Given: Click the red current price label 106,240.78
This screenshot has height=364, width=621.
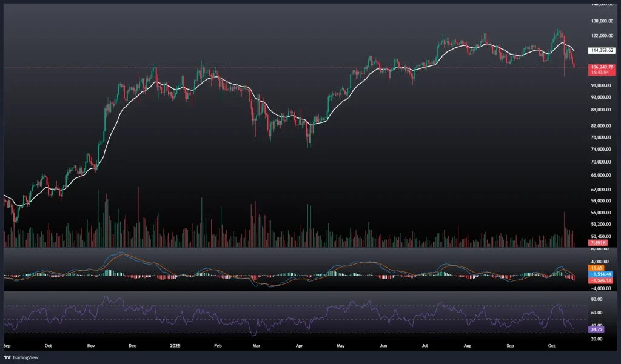Looking at the screenshot, I should (602, 67).
